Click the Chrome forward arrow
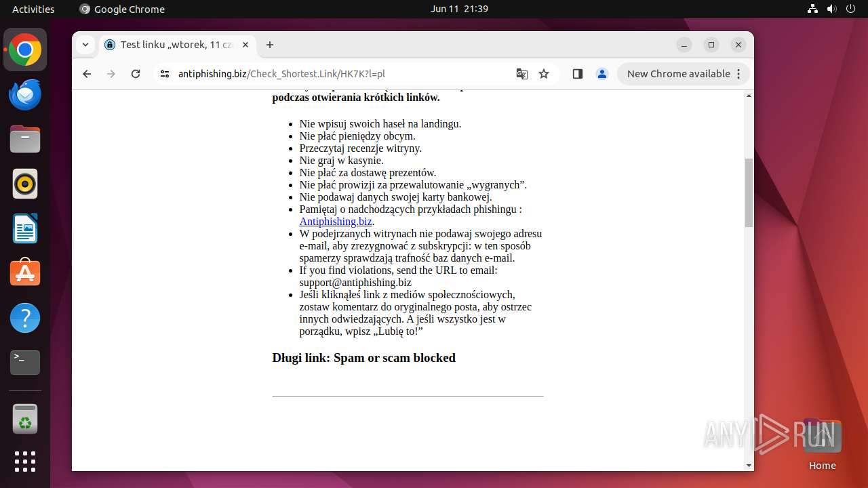868x488 pixels. pos(111,74)
